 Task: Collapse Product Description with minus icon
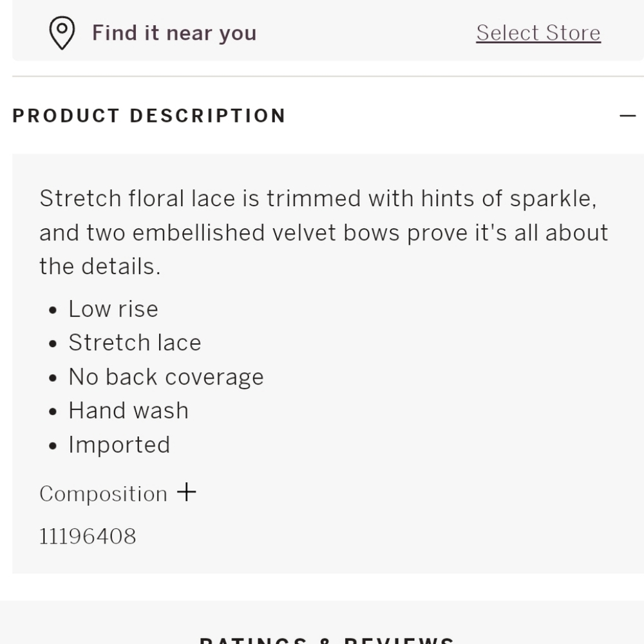[627, 116]
